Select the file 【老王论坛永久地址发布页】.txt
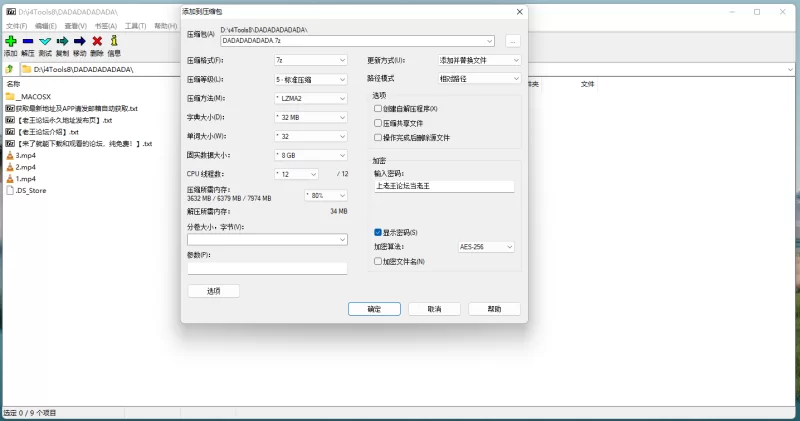This screenshot has width=800, height=421. tap(64, 120)
